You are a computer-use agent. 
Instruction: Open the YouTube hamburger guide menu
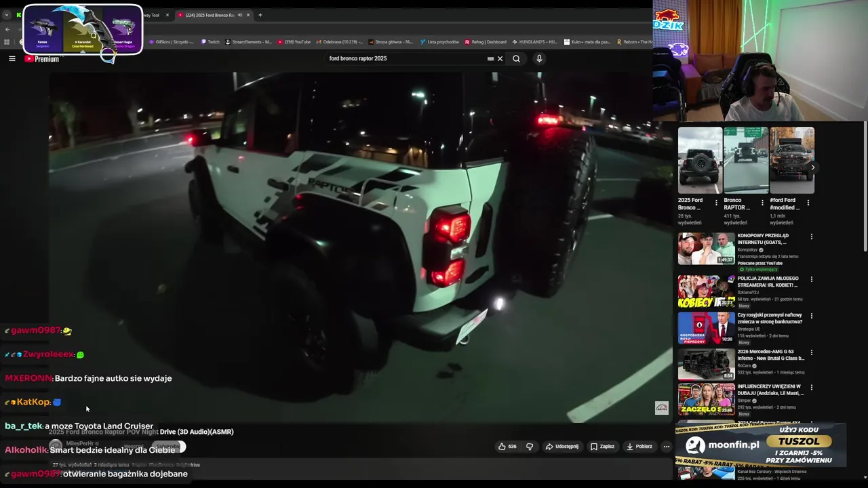(12, 59)
